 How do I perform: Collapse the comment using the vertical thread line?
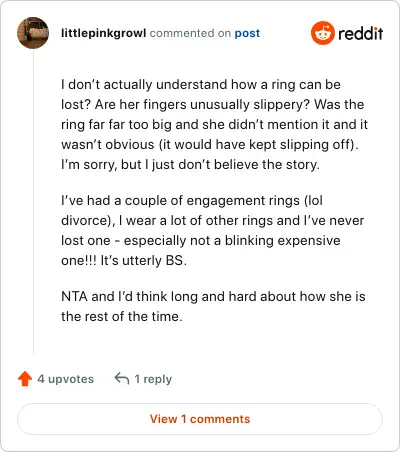tap(33, 201)
